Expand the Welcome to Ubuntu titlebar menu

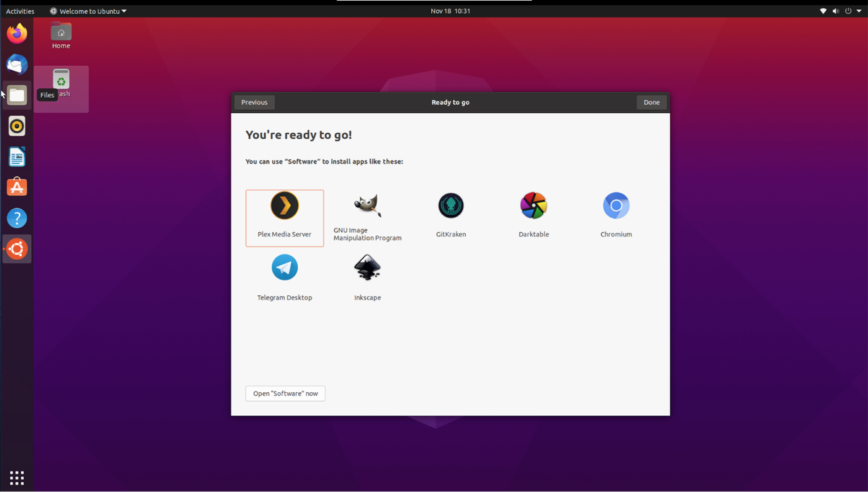pyautogui.click(x=87, y=11)
